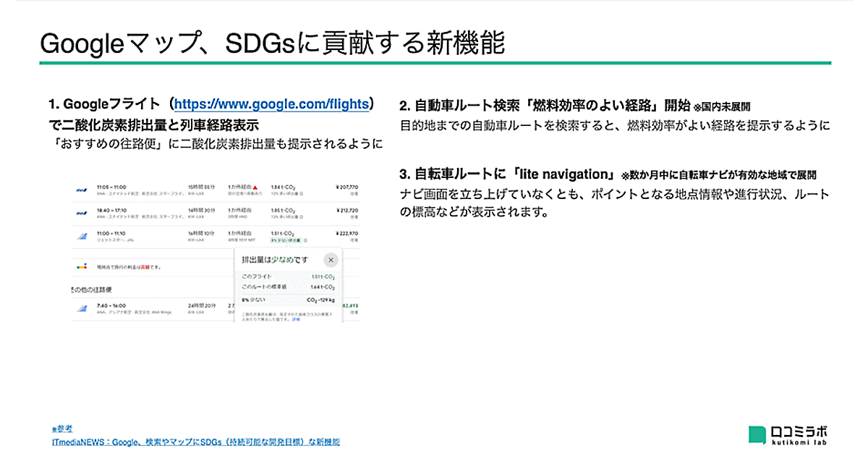
Task: Close the emissions popup with the X button
Action: pyautogui.click(x=330, y=261)
